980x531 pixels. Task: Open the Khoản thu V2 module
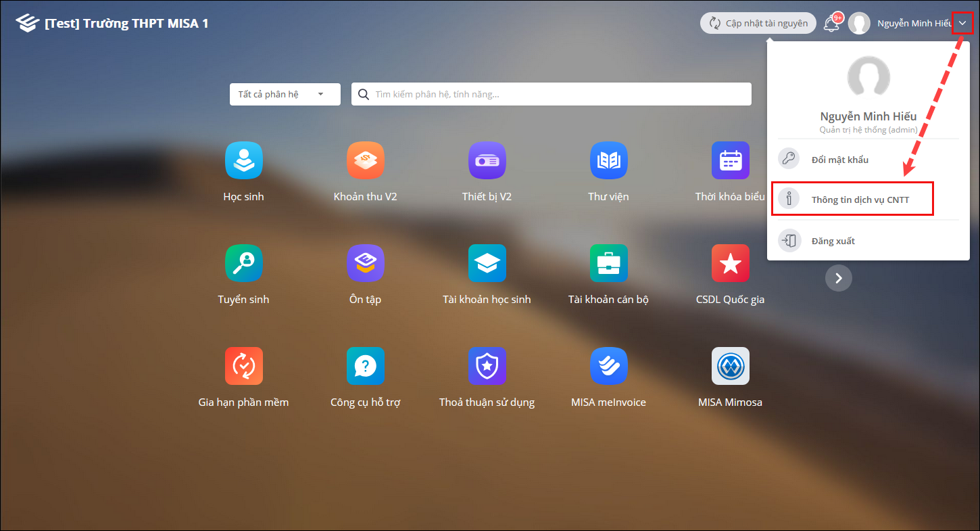tap(365, 160)
